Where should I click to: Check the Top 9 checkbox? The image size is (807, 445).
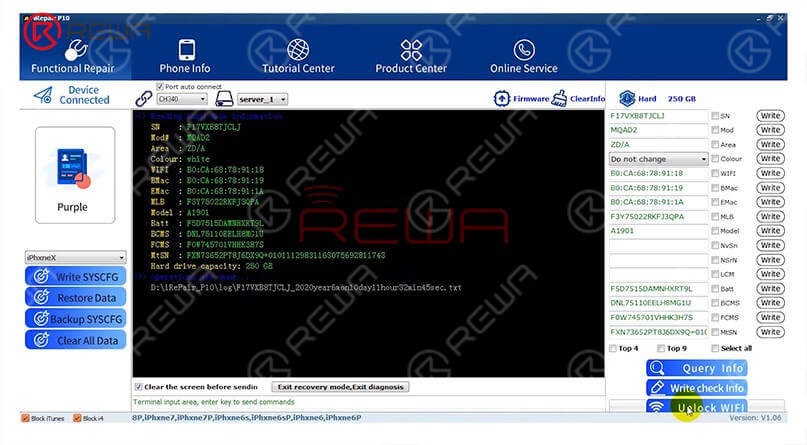point(661,348)
